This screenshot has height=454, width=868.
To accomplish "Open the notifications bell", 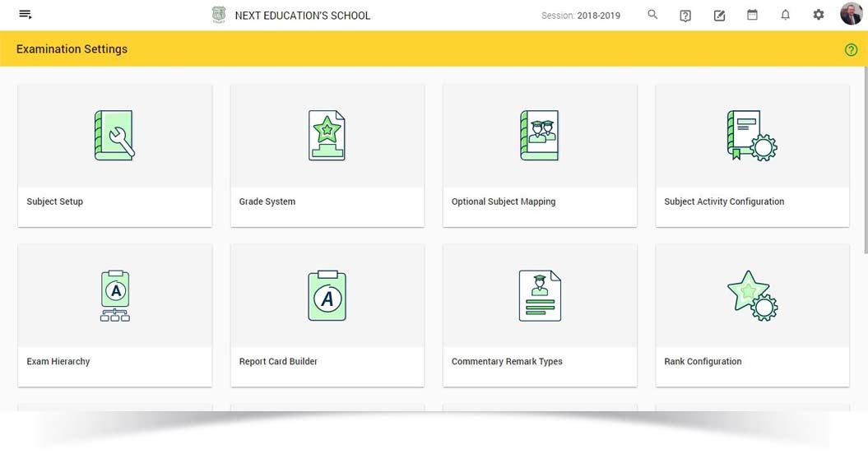I will tap(785, 15).
